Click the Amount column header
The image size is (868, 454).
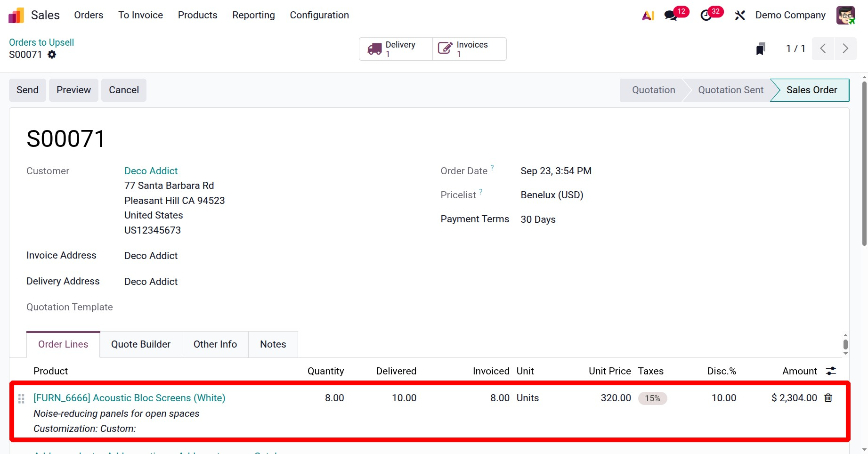[x=800, y=371]
